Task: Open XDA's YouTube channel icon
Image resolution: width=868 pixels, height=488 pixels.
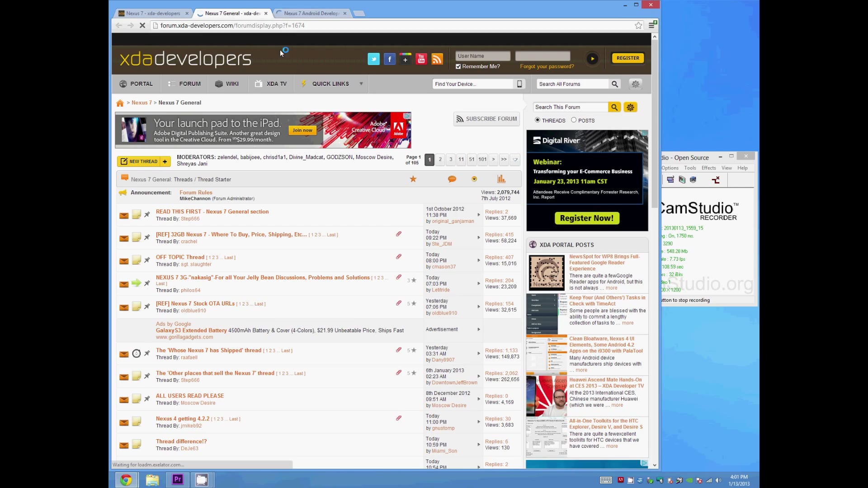Action: [x=421, y=59]
